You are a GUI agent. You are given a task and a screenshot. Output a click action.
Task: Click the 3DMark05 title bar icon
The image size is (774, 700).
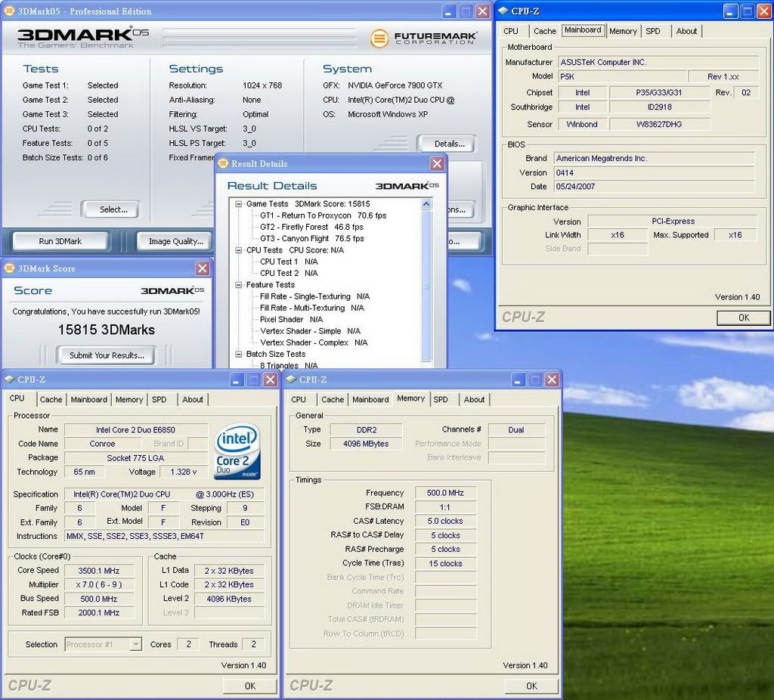click(9, 11)
